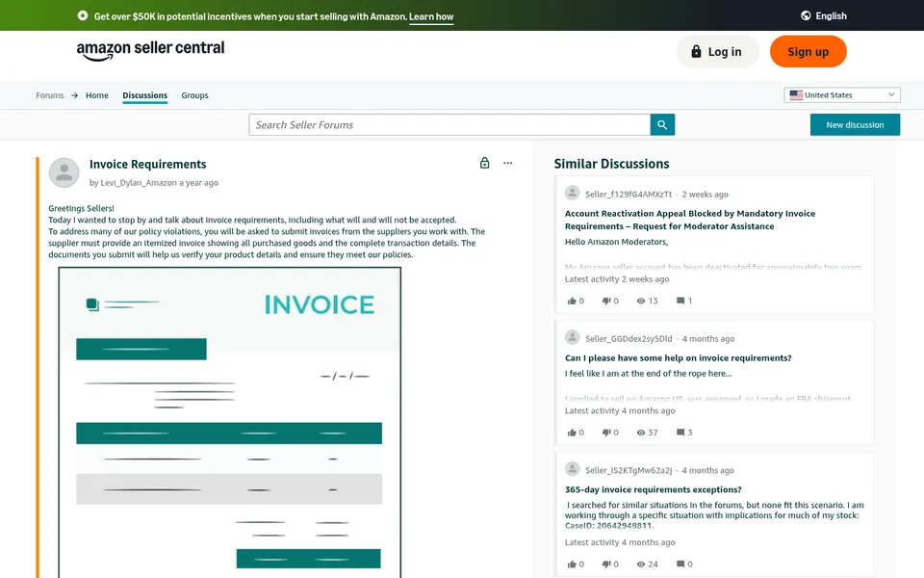This screenshot has width=924, height=578.
Task: Click avatar of Seller_GGDdex2sy5Dld
Action: [x=572, y=337]
